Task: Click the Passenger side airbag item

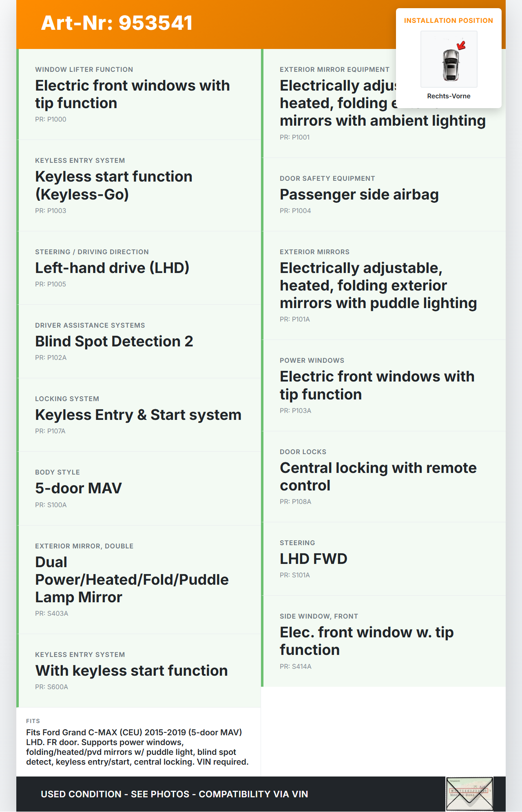Action: (359, 195)
